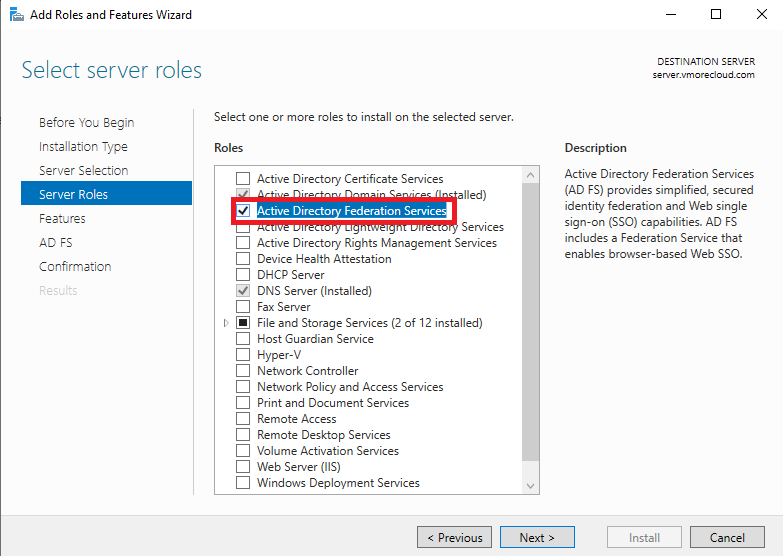Check Windows Deployment Services checkbox
Image resolution: width=783 pixels, height=556 pixels.
[243, 482]
